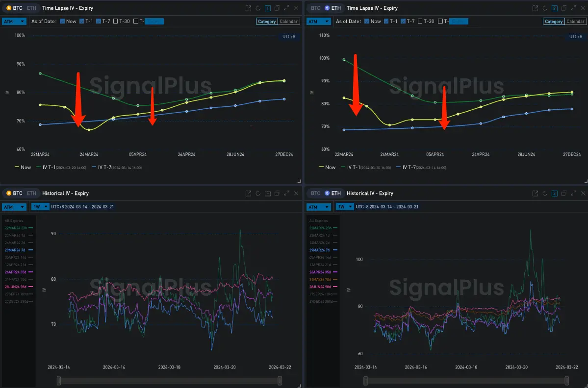
Task: Switch BTC Time Lapse panel to ETH tab
Action: [x=31, y=8]
